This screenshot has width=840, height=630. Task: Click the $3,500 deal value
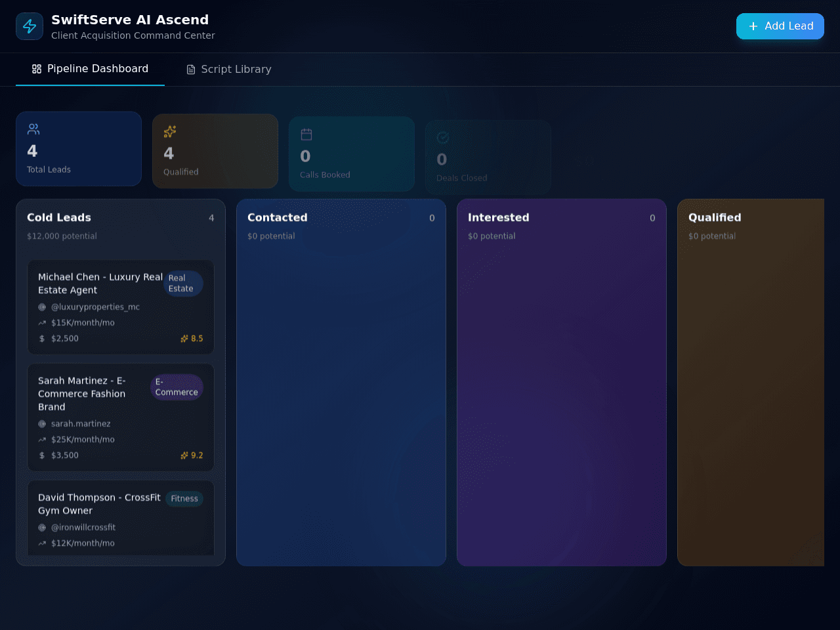pos(65,455)
